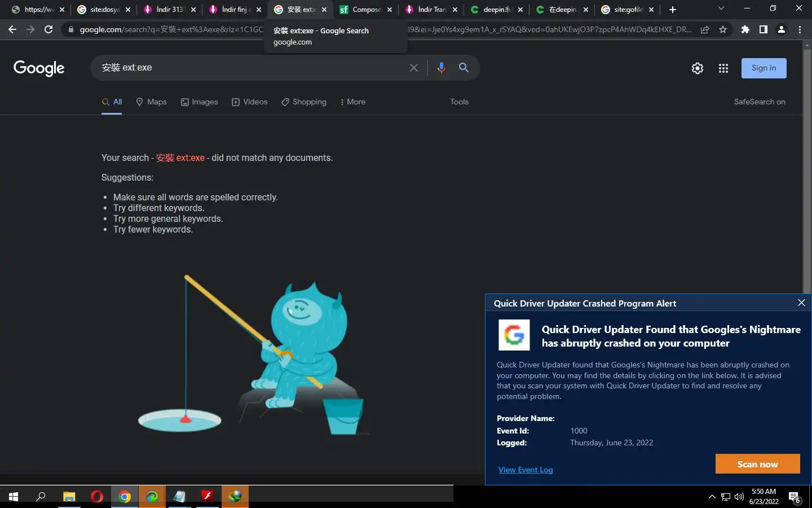Start voice search with the microphone
This screenshot has width=812, height=508.
pos(441,68)
